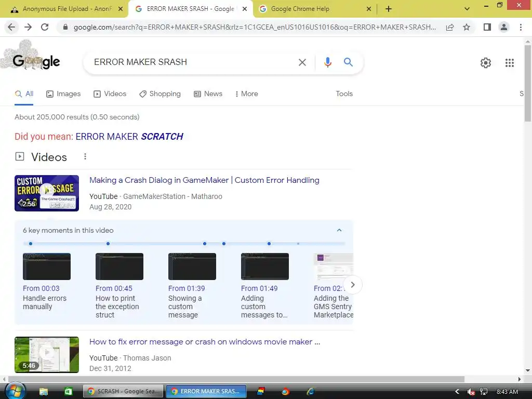Screen dimensions: 532x399
Task: Reload the current page
Action: pyautogui.click(x=45, y=27)
